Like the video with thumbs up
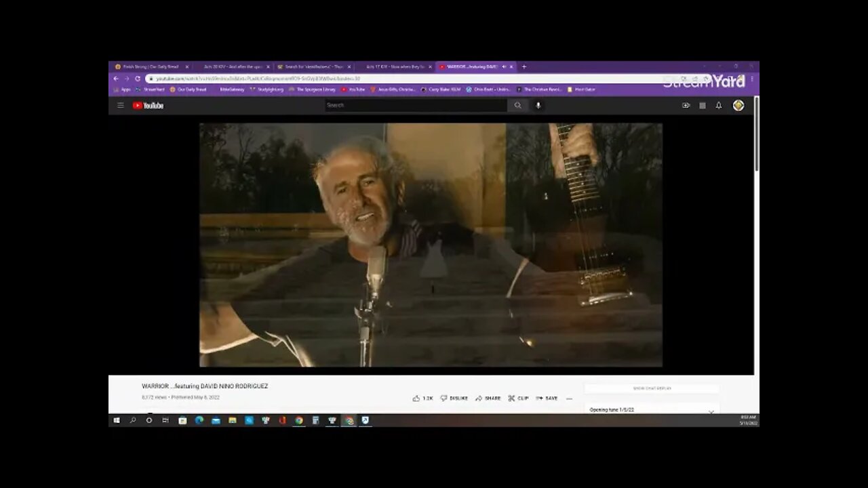This screenshot has height=488, width=868. point(422,398)
